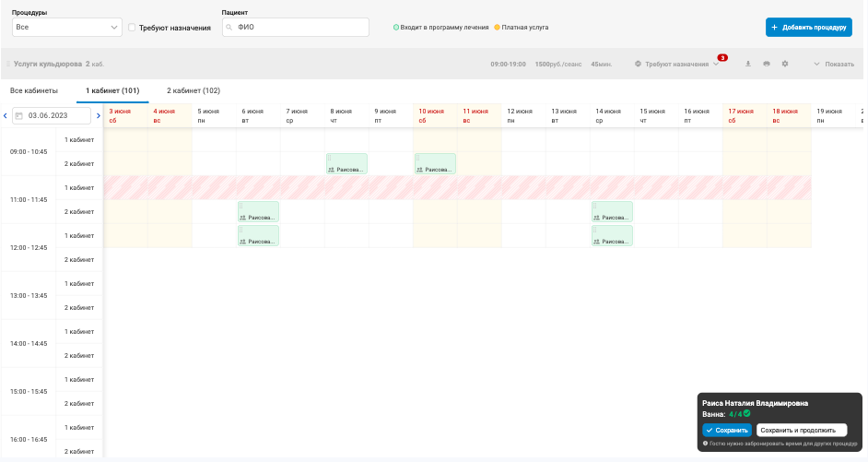Click the red badge with number 3
The image size is (868, 462).
pos(721,57)
